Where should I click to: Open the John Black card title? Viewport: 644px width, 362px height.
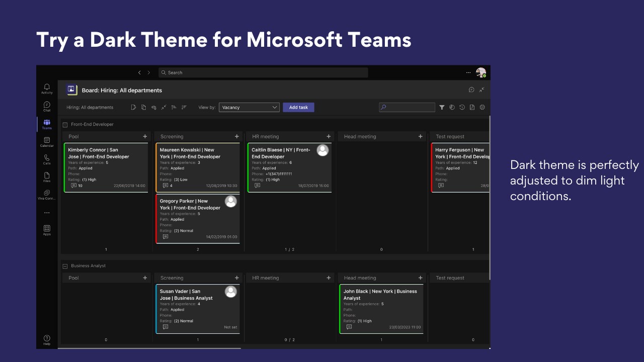point(380,295)
